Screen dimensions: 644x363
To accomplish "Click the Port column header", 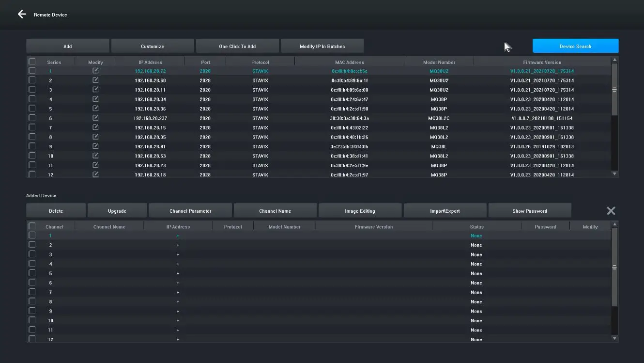I will [x=205, y=62].
